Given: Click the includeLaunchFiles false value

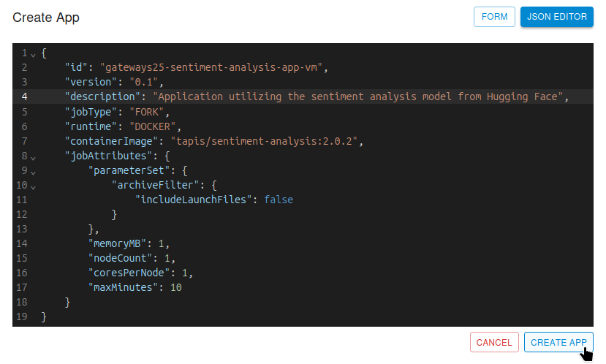Looking at the screenshot, I should pyautogui.click(x=278, y=200).
